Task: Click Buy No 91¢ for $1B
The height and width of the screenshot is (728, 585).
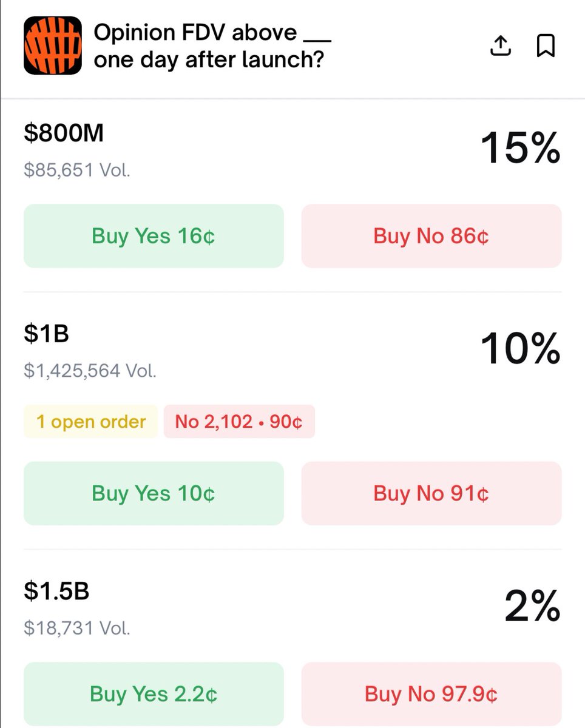Action: pyautogui.click(x=431, y=493)
